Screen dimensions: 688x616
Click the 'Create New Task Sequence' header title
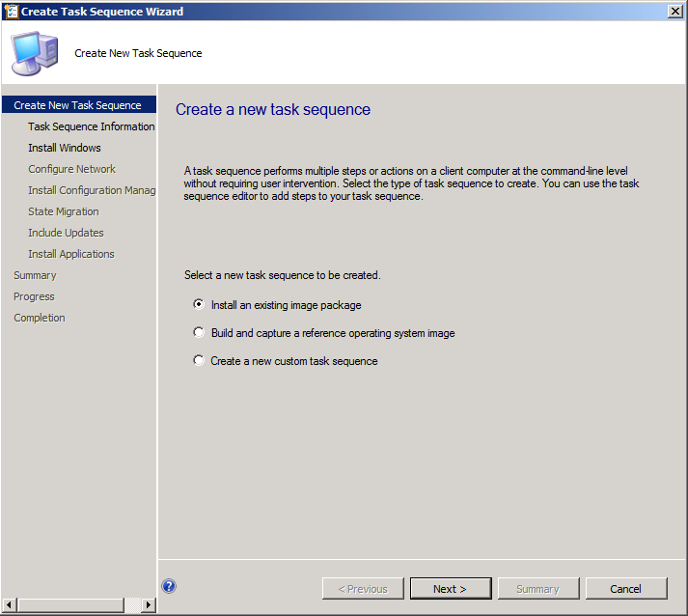pos(138,53)
